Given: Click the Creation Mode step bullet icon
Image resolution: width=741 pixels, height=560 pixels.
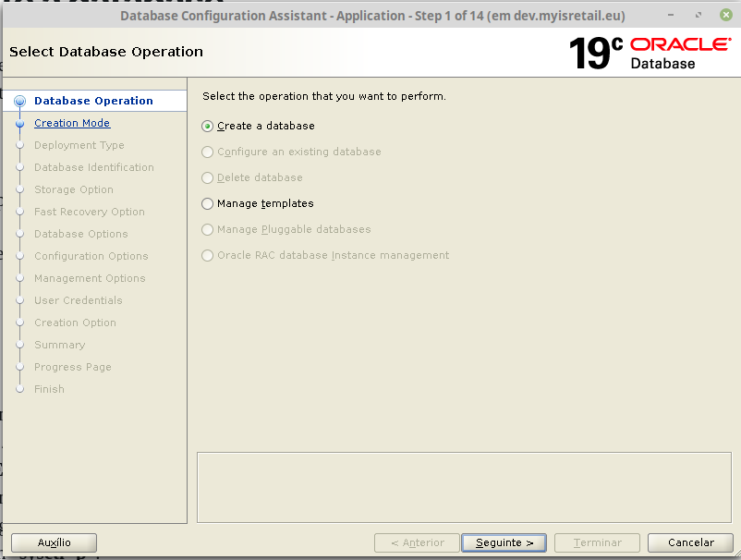Looking at the screenshot, I should coord(19,123).
